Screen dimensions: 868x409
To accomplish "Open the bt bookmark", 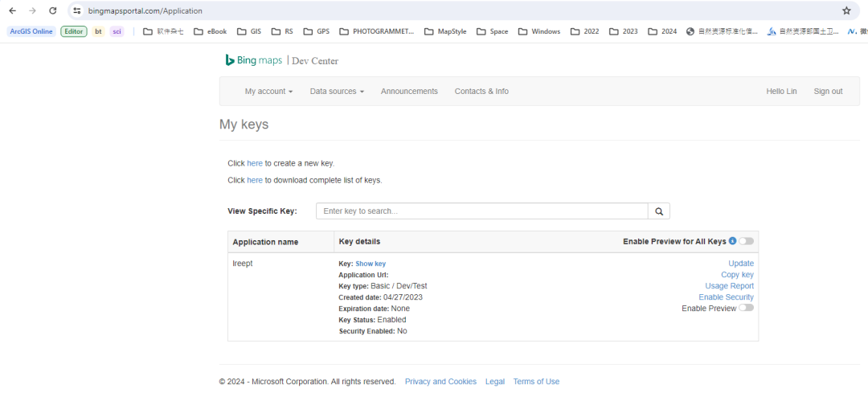I will (98, 31).
